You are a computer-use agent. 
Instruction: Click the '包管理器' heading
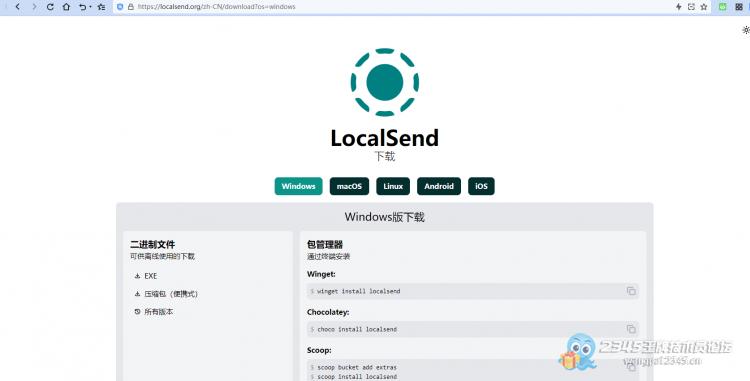click(x=325, y=245)
